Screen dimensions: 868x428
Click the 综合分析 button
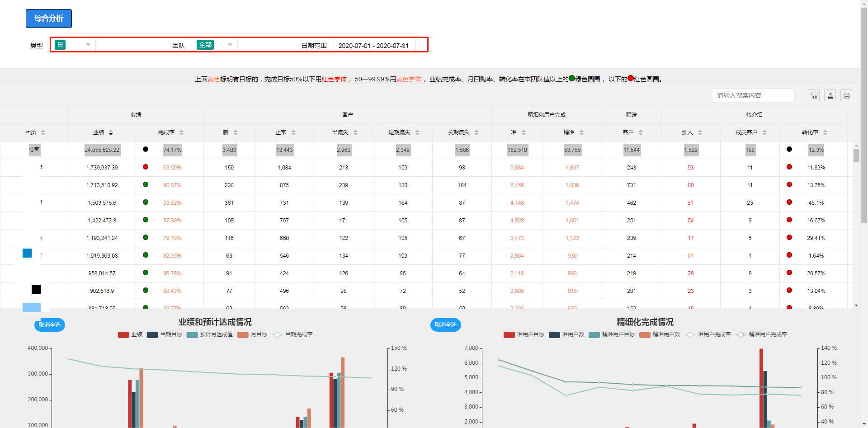(x=49, y=19)
